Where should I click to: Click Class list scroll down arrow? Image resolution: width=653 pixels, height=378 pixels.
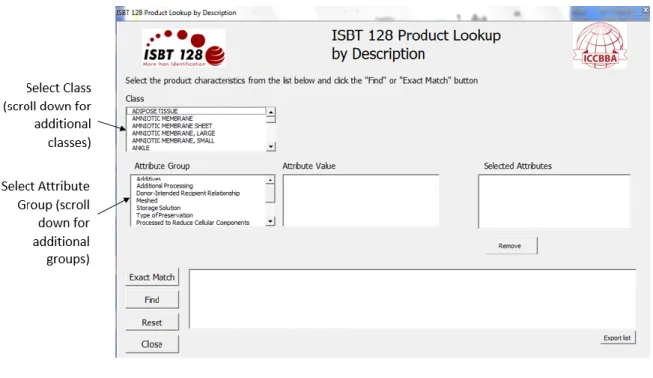pos(271,147)
